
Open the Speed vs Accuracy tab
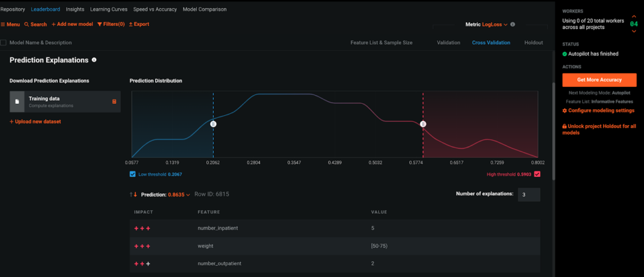pyautogui.click(x=155, y=9)
